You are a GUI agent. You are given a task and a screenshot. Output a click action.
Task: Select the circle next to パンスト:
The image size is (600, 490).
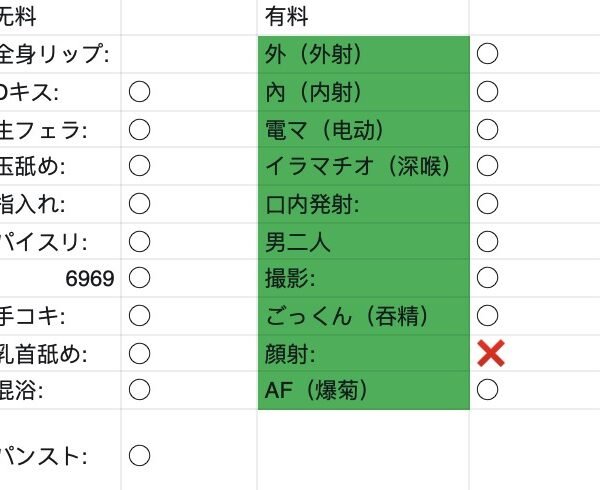139,457
